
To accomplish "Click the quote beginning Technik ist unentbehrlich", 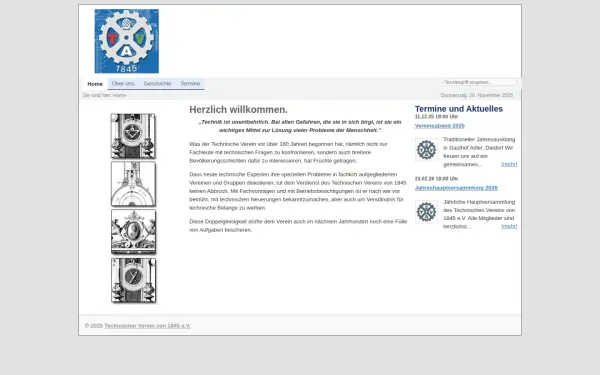I will pos(300,126).
